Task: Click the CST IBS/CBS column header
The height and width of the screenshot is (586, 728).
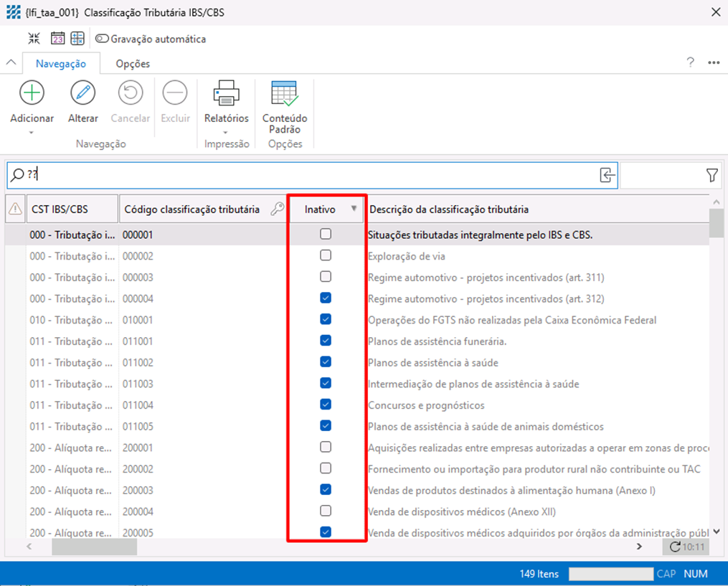Action: (x=72, y=209)
